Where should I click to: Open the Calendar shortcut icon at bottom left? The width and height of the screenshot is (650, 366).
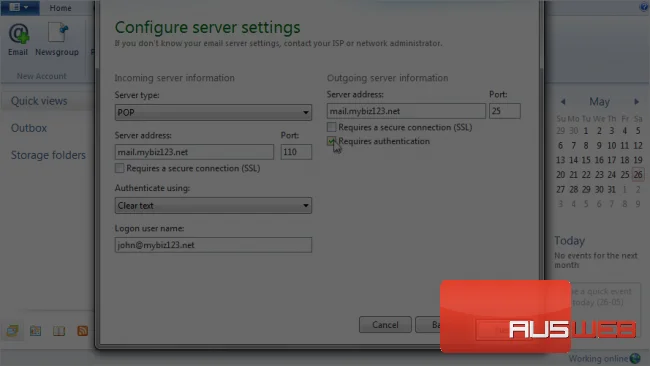click(x=36, y=331)
